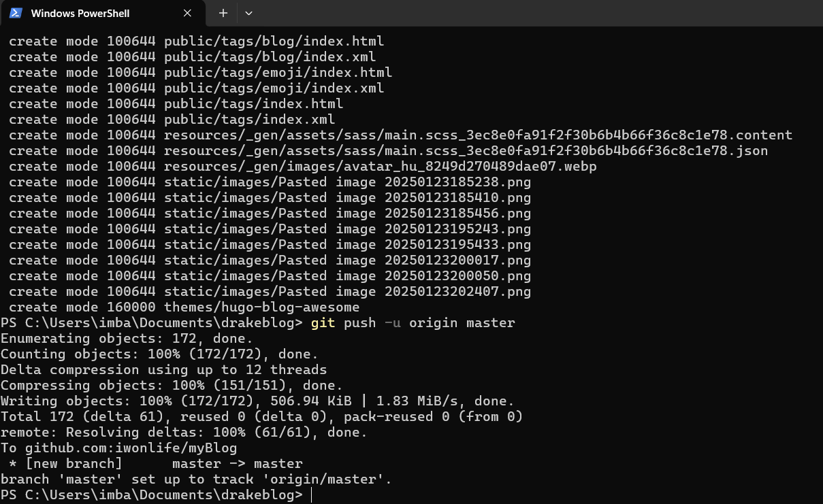This screenshot has width=823, height=504.
Task: Click the main.scss .json resource line
Action: coord(466,151)
